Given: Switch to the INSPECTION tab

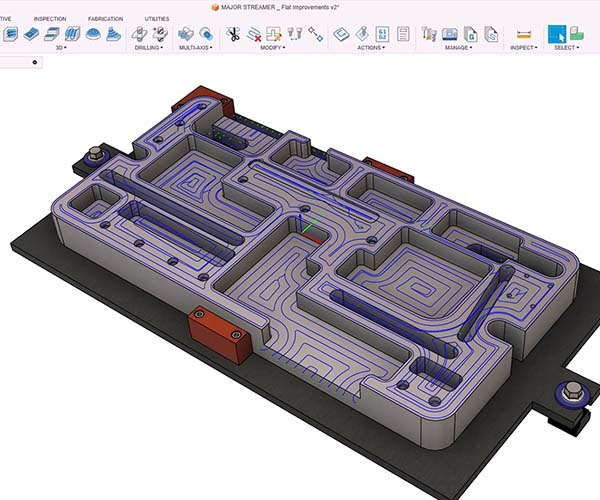Looking at the screenshot, I should pos(50,19).
